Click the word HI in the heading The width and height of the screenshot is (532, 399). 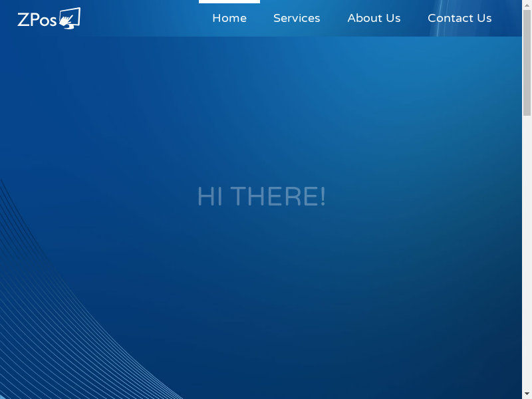(x=209, y=197)
